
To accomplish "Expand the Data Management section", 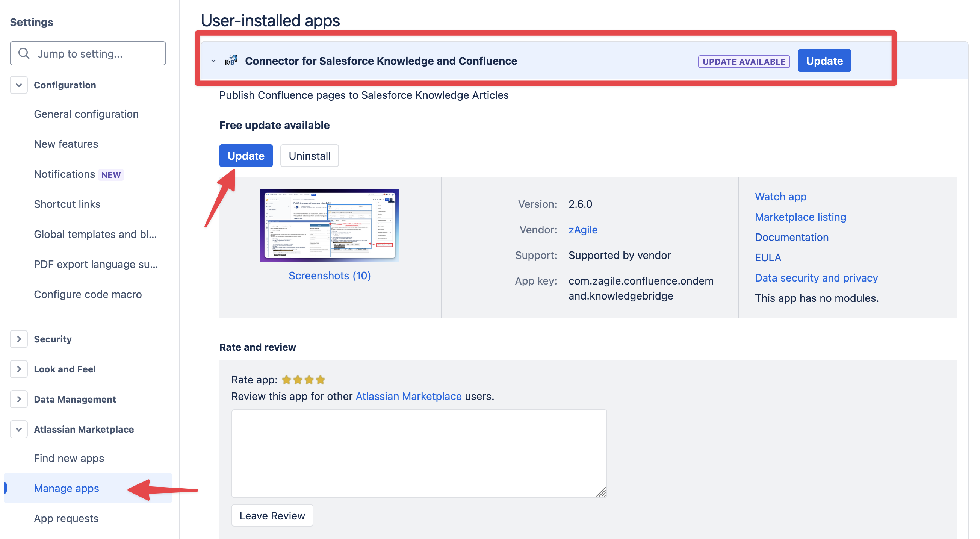I will pos(19,399).
